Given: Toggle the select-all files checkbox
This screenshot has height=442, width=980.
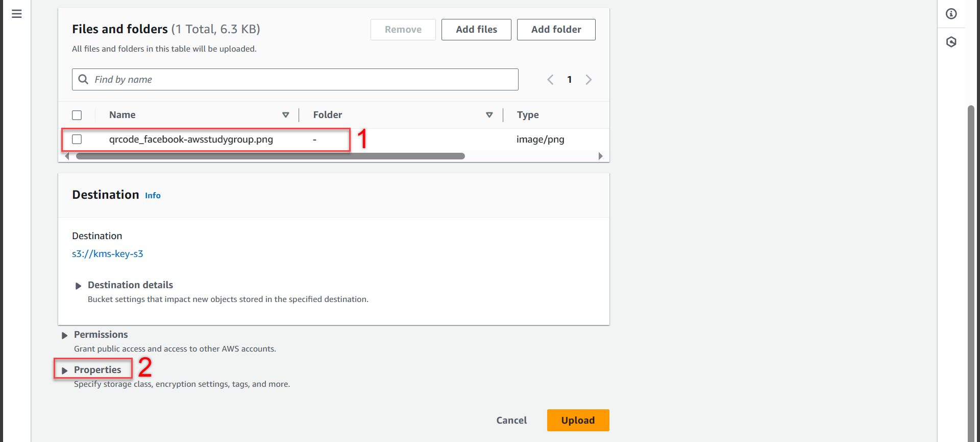Looking at the screenshot, I should pos(77,115).
